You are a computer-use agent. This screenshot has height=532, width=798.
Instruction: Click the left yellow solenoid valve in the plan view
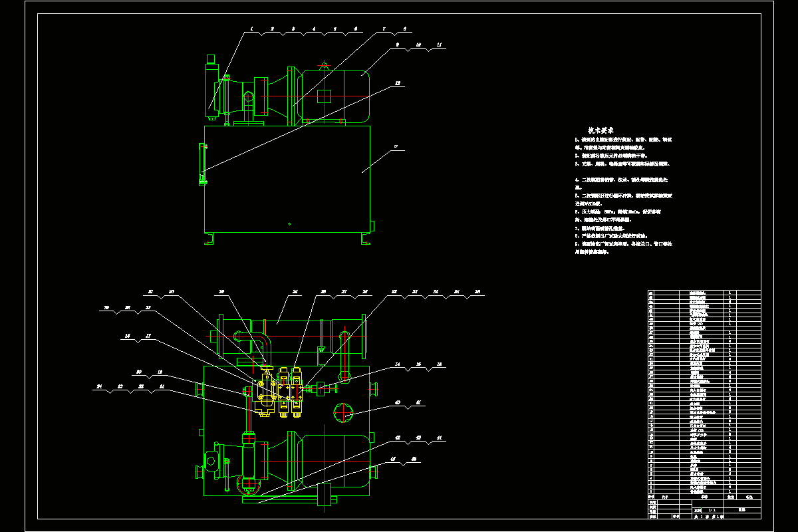coord(283,392)
